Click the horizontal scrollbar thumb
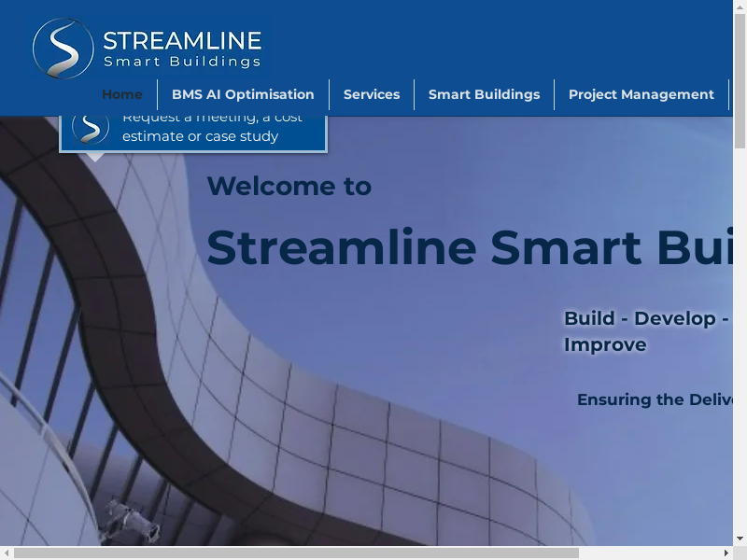Screen dimensions: 747x560 pyautogui.click(x=296, y=553)
